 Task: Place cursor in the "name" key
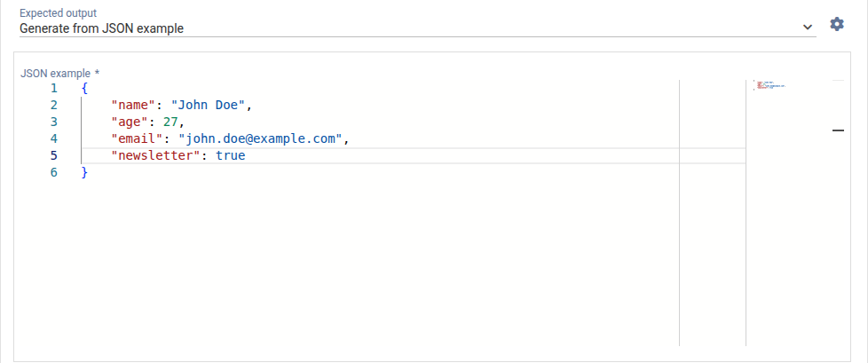pos(133,105)
